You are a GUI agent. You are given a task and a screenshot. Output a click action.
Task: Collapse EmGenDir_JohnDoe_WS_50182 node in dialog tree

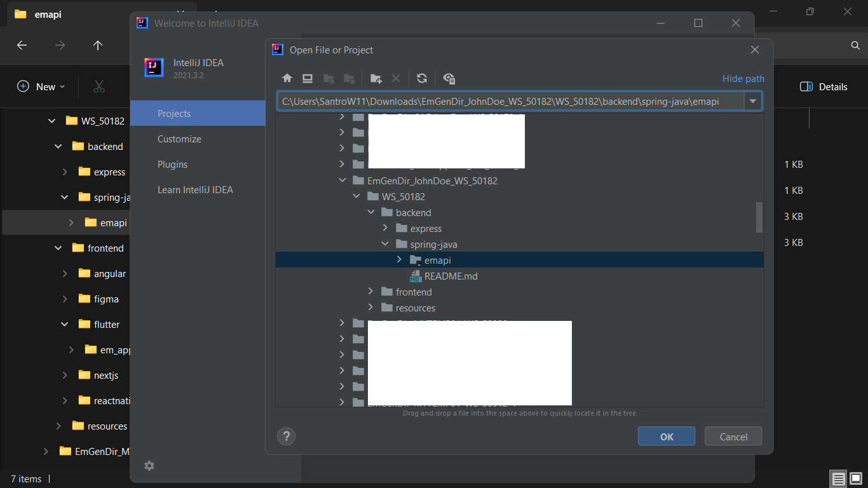click(342, 180)
